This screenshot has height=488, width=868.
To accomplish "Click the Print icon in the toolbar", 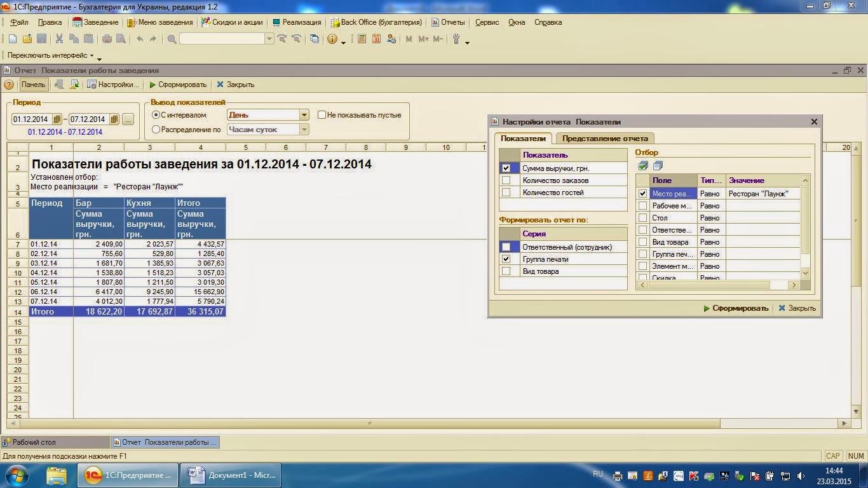I will point(107,39).
